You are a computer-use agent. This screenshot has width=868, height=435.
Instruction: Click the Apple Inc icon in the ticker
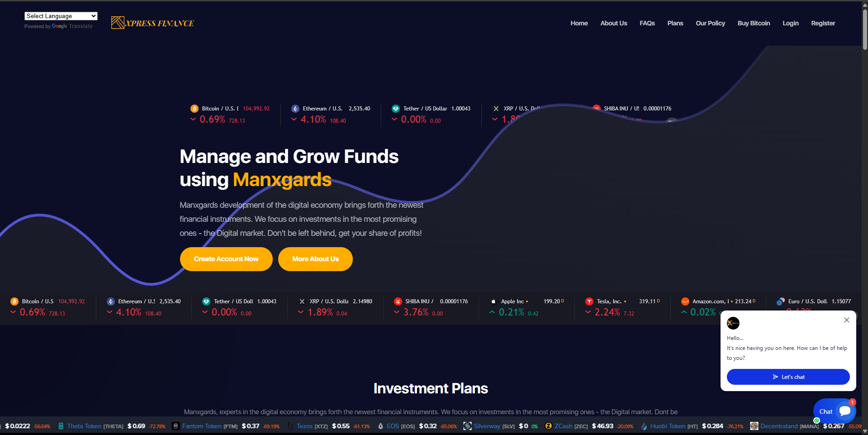tap(493, 301)
